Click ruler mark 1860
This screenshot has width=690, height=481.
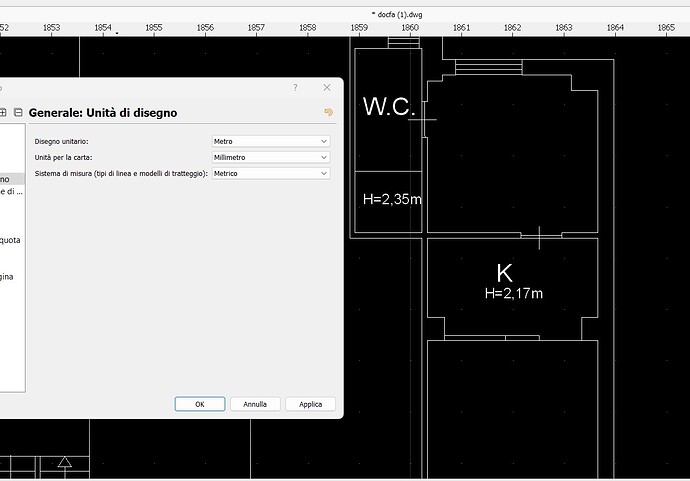(x=410, y=27)
